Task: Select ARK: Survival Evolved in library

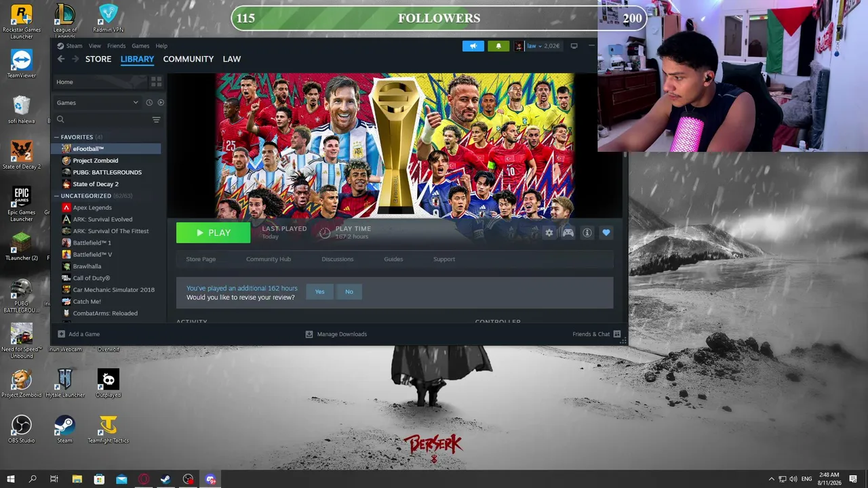Action: [x=107, y=220]
